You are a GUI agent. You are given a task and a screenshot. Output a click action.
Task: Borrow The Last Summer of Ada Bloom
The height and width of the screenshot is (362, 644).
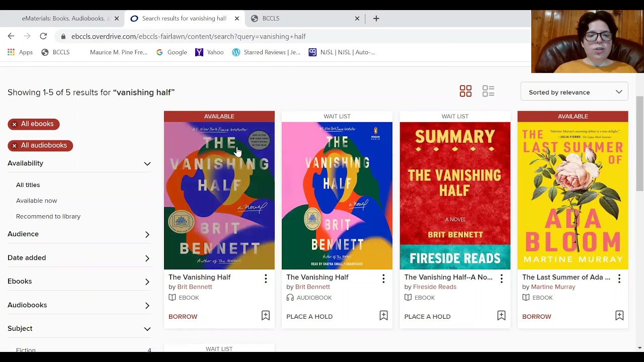(x=536, y=316)
